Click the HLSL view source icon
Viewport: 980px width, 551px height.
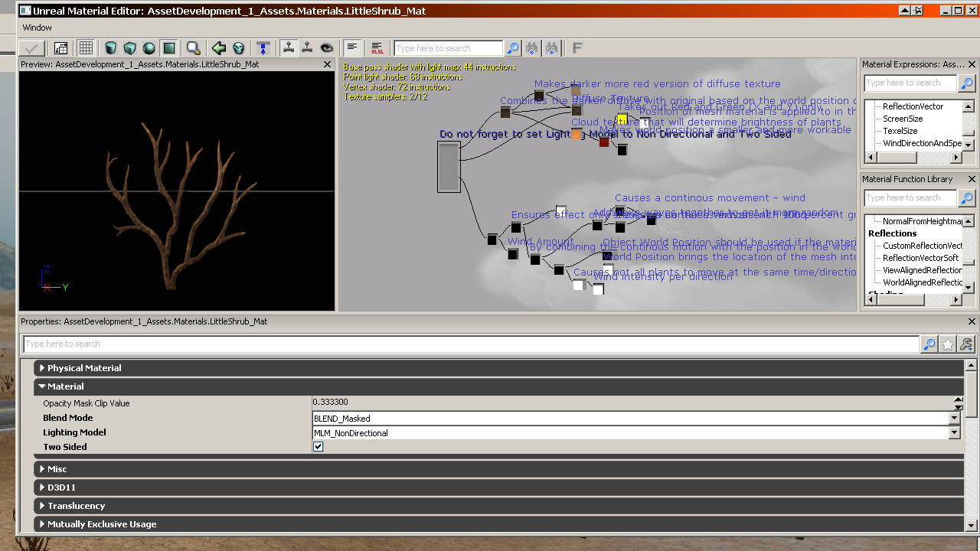click(377, 48)
